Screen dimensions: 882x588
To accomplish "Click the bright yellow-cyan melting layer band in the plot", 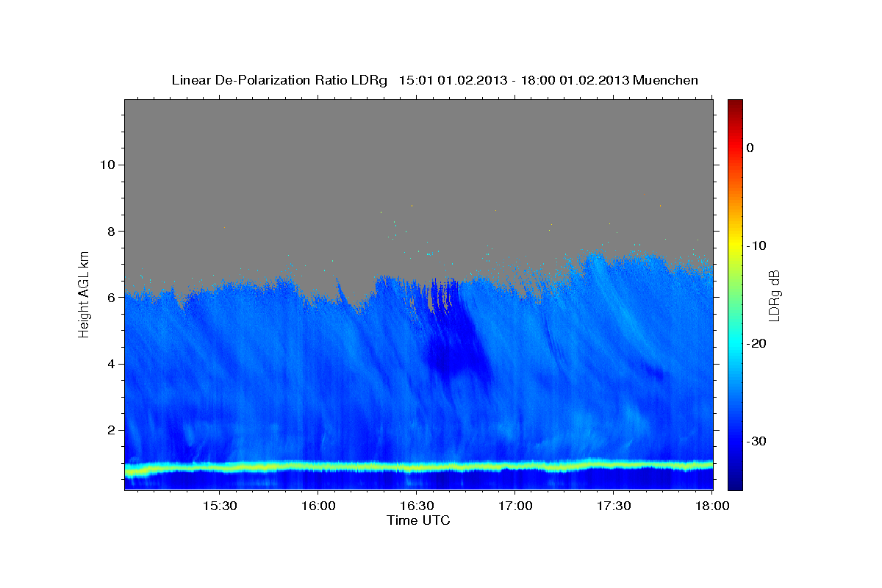I will pos(419,467).
